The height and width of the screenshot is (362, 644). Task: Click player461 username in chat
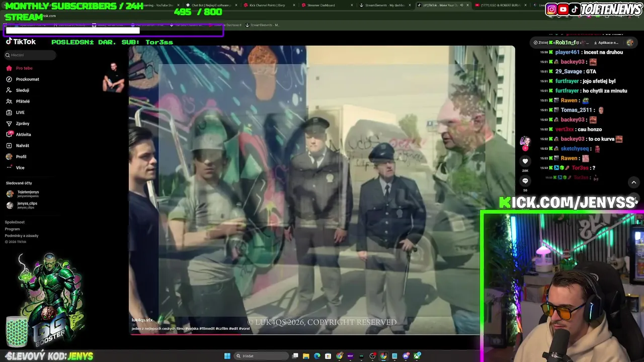point(568,52)
